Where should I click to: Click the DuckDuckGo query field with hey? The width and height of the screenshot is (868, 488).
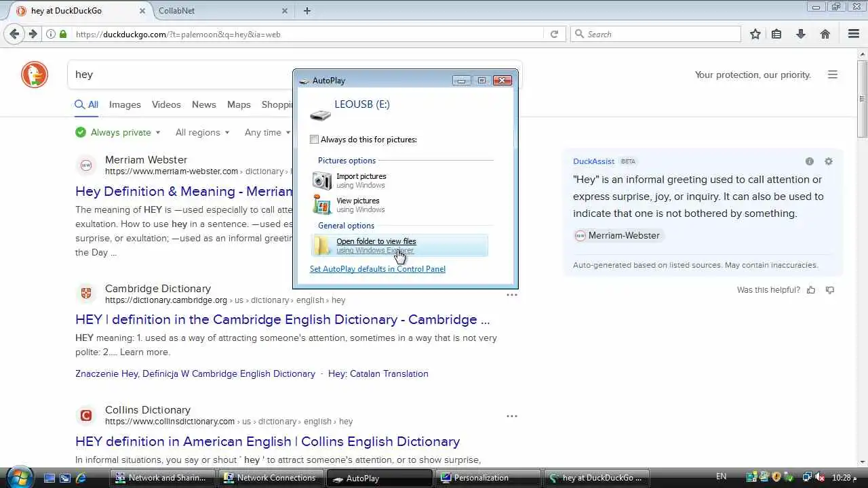180,75
